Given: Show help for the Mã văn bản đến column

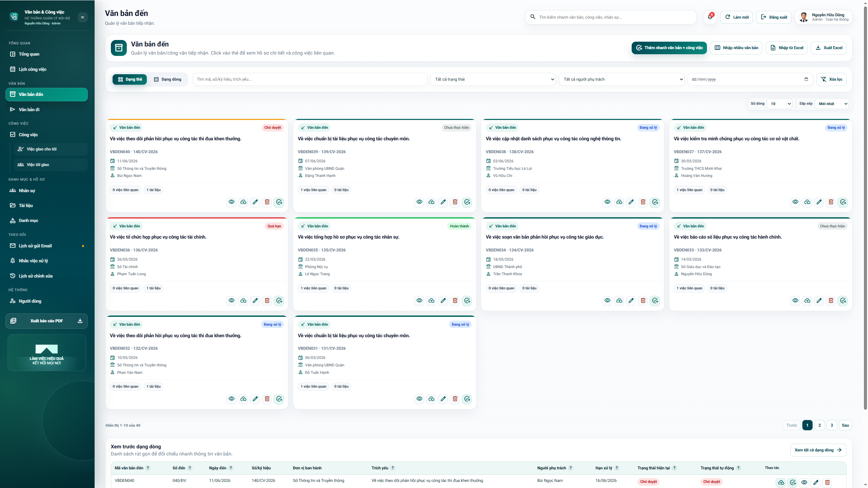Looking at the screenshot, I should [148, 468].
